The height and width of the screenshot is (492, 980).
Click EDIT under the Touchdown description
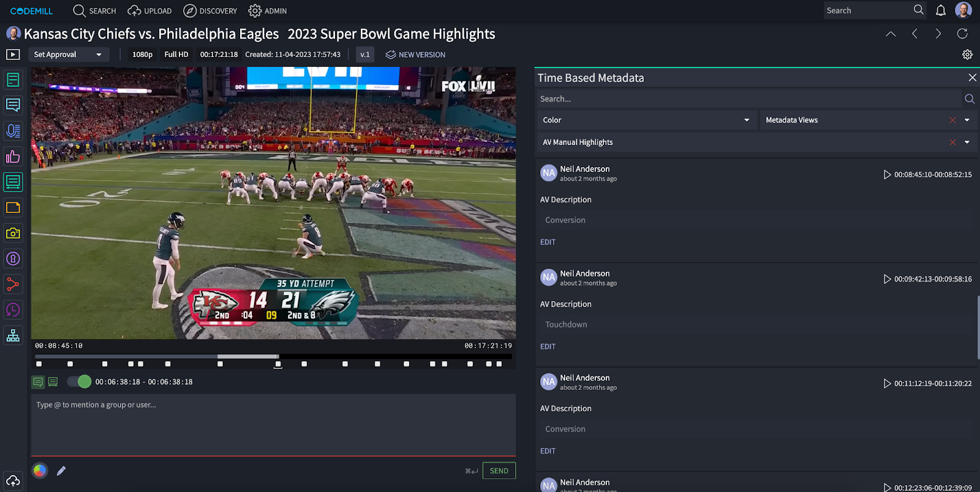548,346
